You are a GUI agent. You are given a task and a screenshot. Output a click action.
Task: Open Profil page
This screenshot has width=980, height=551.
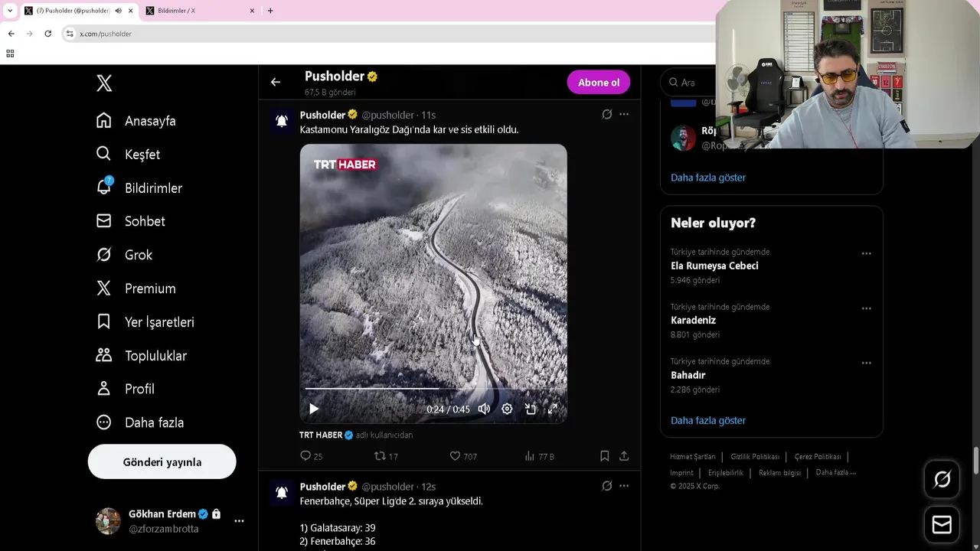[126, 389]
